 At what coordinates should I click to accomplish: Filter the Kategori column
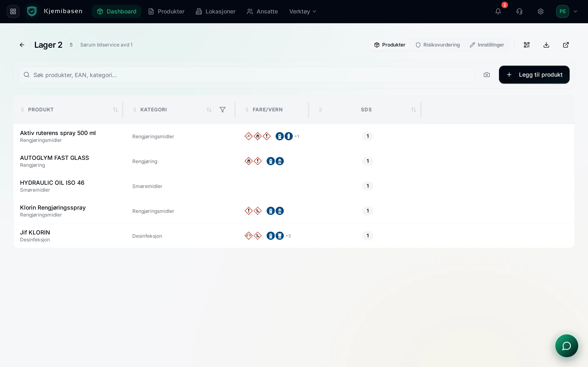pyautogui.click(x=222, y=110)
